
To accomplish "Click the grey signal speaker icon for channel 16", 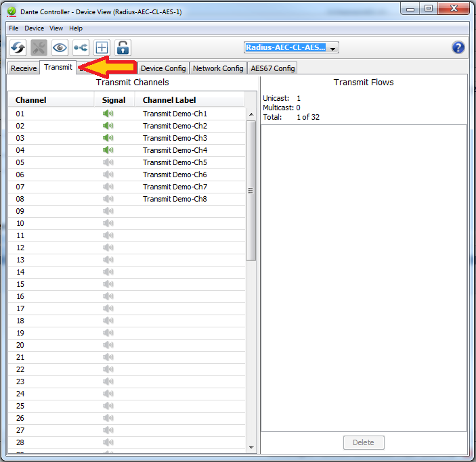I will point(108,296).
